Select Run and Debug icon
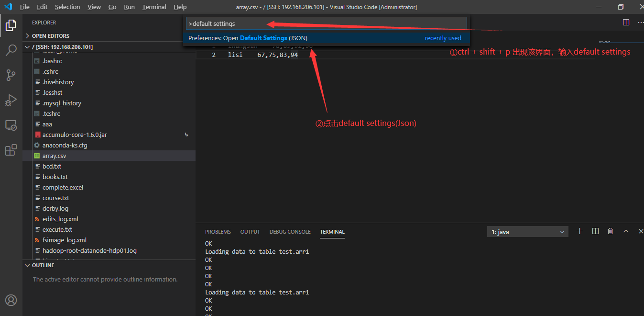This screenshot has height=316, width=644. (x=11, y=100)
